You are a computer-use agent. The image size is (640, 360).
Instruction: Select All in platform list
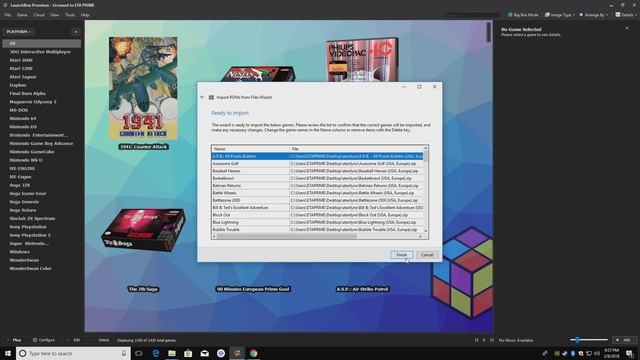click(42, 43)
